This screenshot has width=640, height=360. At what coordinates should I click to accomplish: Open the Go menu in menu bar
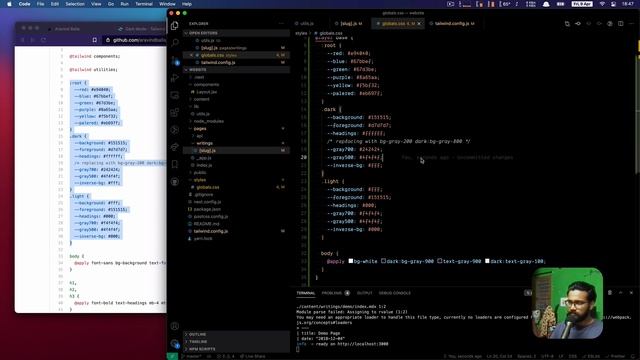pos(111,4)
